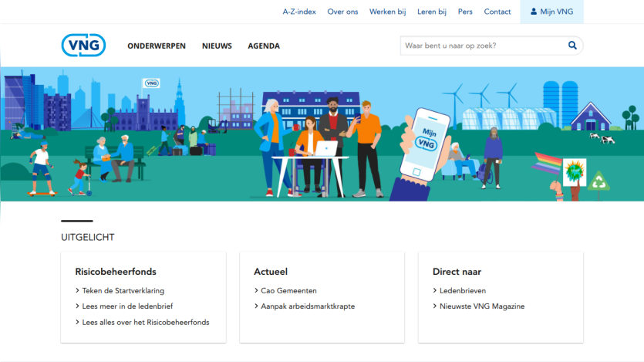The image size is (644, 362).
Task: Open Teken de Startverklaring link
Action: tap(123, 290)
